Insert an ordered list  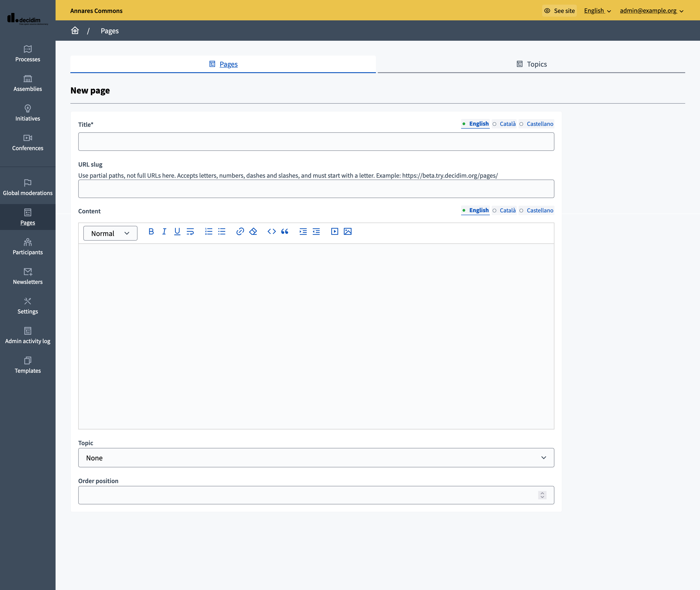click(x=209, y=231)
